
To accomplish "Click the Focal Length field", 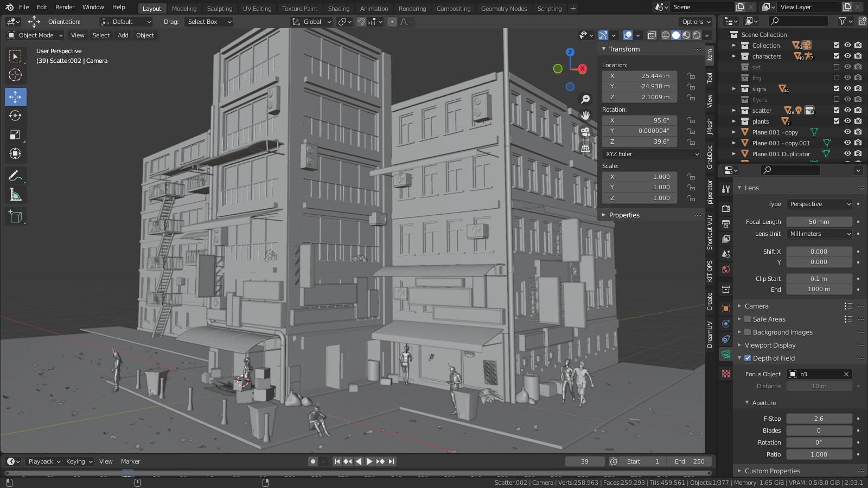I will [x=819, y=222].
